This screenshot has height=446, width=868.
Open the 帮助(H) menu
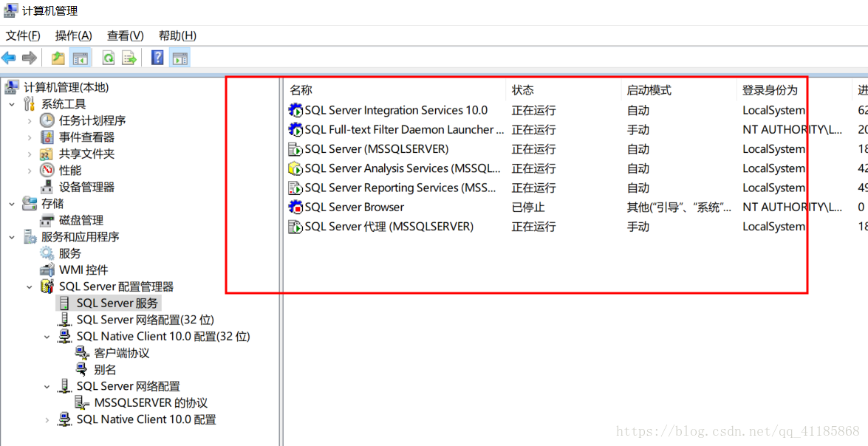pyautogui.click(x=178, y=35)
